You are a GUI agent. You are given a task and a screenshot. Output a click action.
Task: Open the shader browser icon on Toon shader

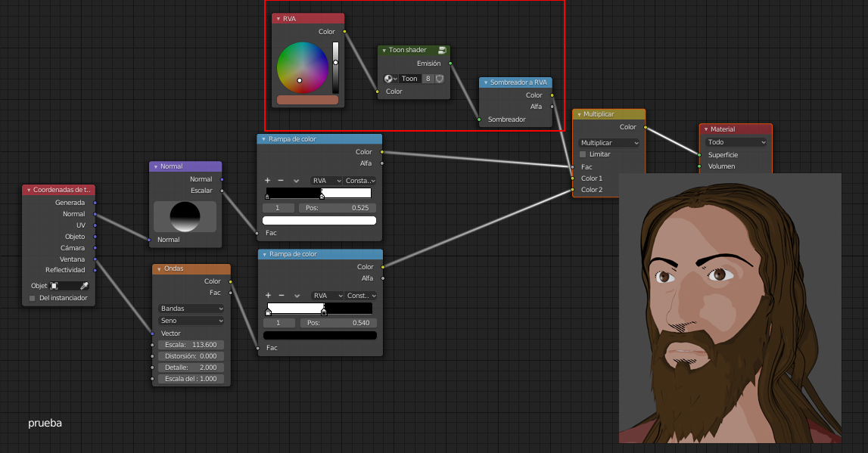click(390, 78)
